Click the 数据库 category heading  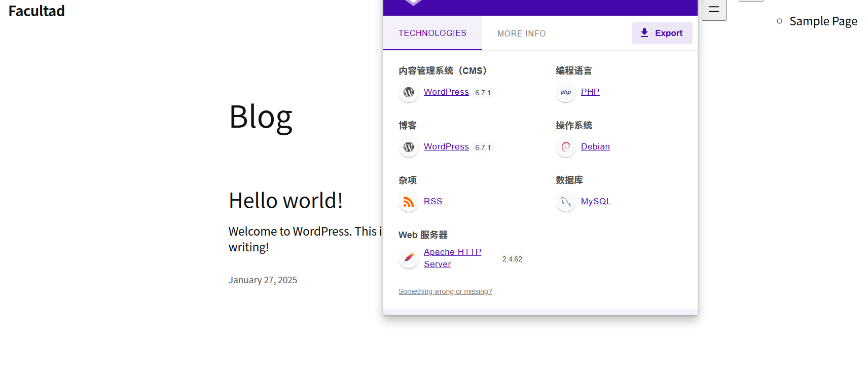point(569,180)
